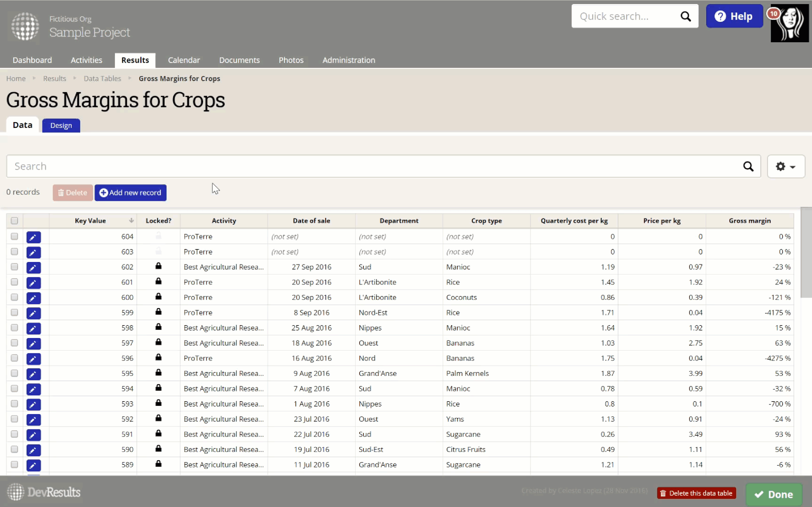812x507 pixels.
Task: Sort by the Date of sale column header
Action: pyautogui.click(x=311, y=221)
